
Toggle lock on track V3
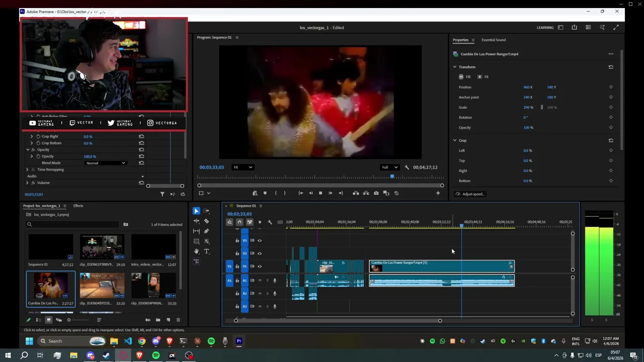[x=237, y=240]
